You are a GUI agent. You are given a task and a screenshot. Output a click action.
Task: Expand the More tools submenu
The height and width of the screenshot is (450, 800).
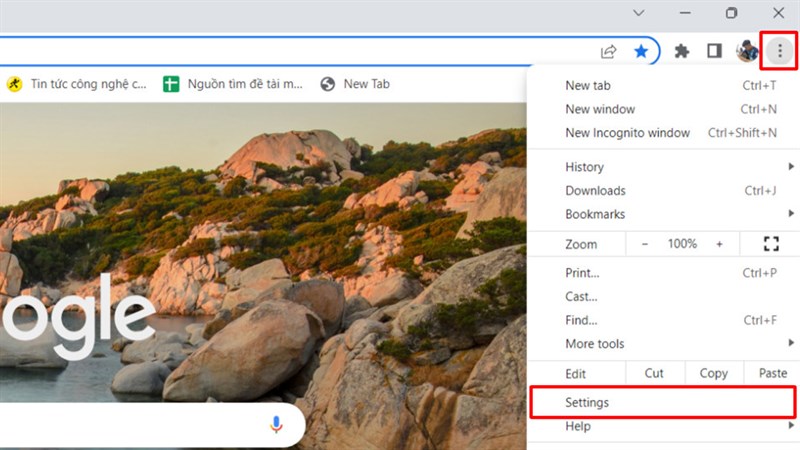pyautogui.click(x=663, y=343)
